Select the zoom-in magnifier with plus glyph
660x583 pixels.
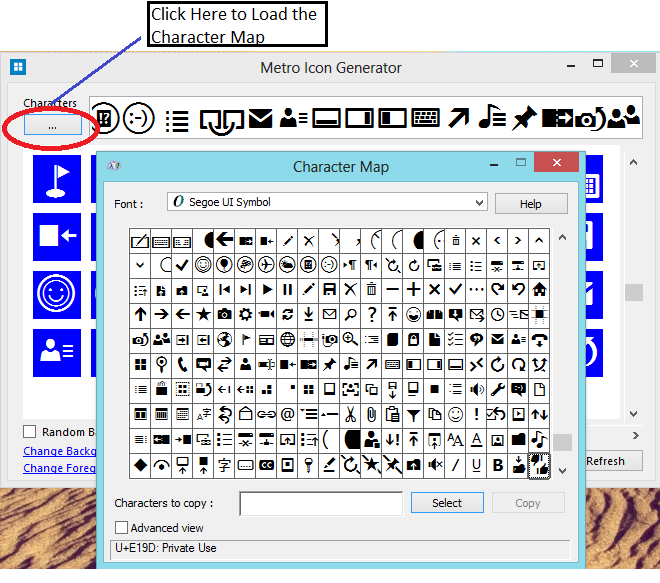tap(350, 339)
